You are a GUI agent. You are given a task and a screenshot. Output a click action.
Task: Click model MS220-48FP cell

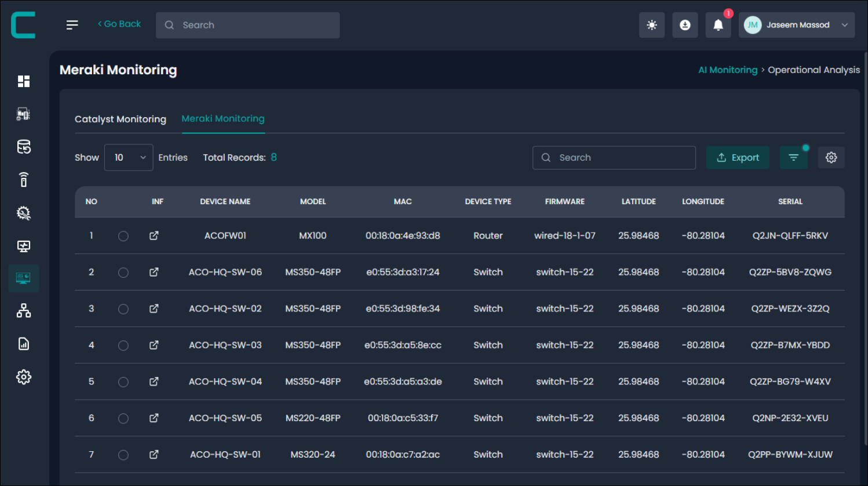click(313, 418)
